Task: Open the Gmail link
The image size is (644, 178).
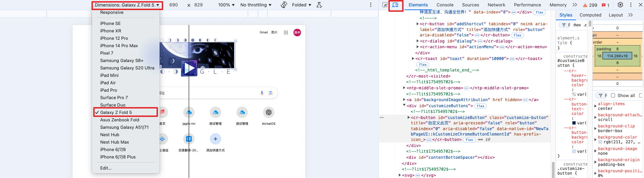Action: (x=264, y=33)
